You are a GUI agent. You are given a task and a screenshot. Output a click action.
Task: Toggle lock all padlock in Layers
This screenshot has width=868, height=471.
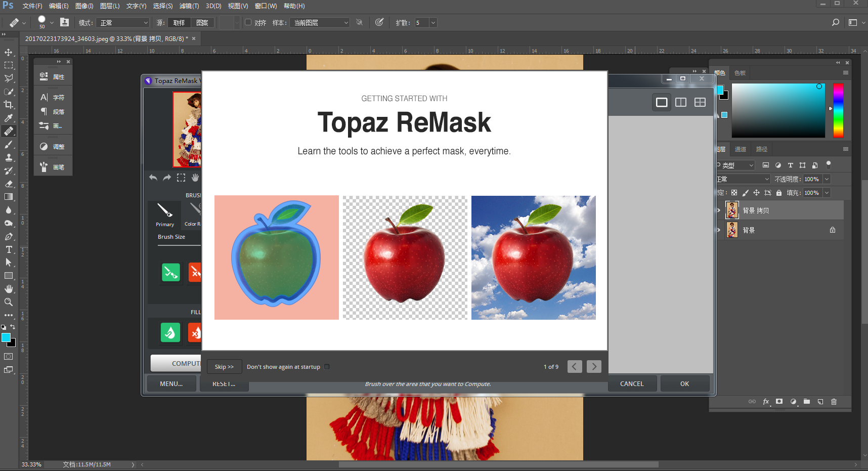[779, 193]
